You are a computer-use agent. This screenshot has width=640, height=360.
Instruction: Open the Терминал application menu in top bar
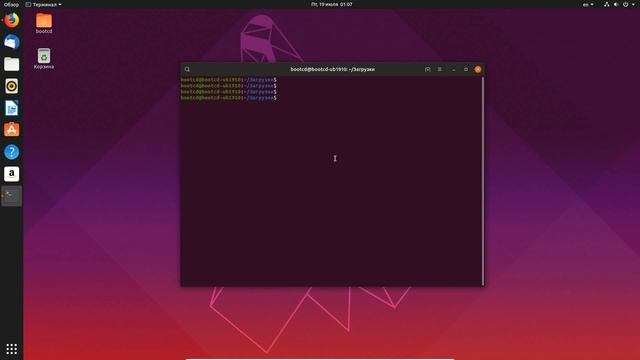(43, 4)
